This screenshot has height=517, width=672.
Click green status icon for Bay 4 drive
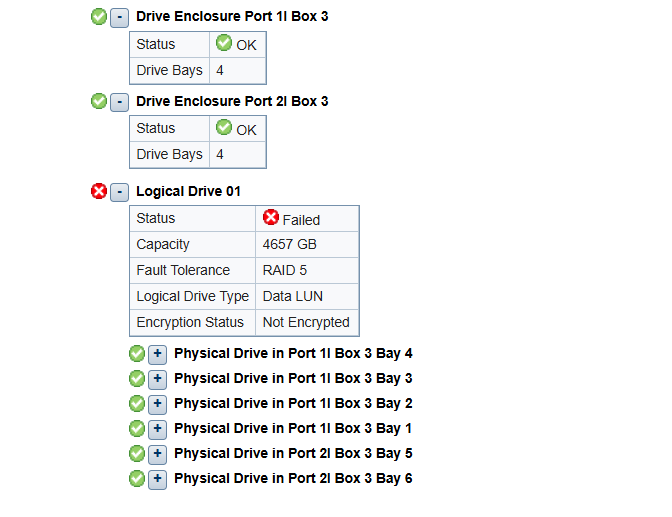tap(137, 353)
